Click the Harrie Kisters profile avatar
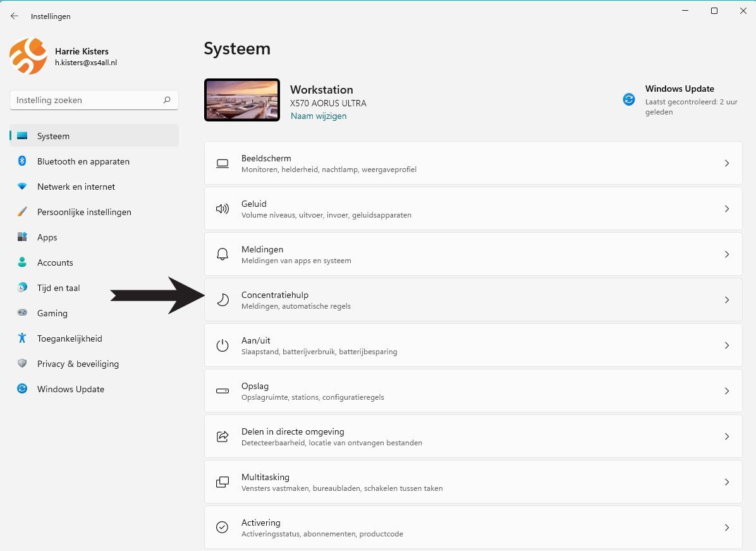 pos(28,56)
